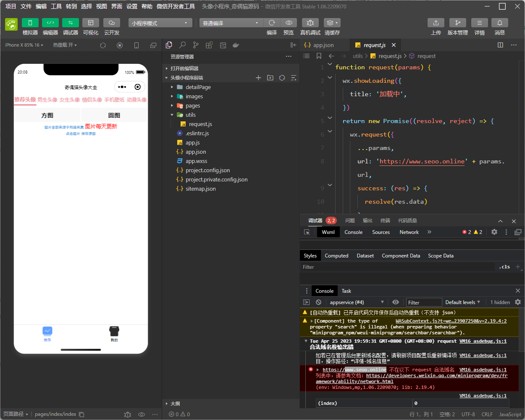Click the bug icon in bottom status bar
525x420 pixels.
(x=128, y=414)
